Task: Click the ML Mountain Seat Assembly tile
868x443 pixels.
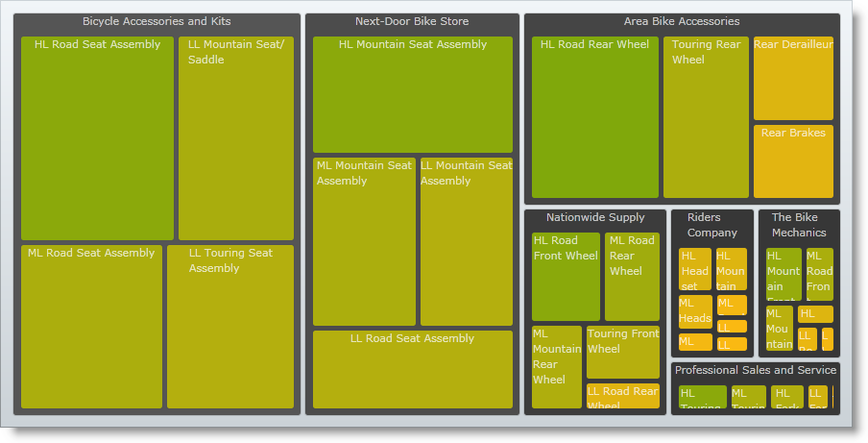Action: 364,241
